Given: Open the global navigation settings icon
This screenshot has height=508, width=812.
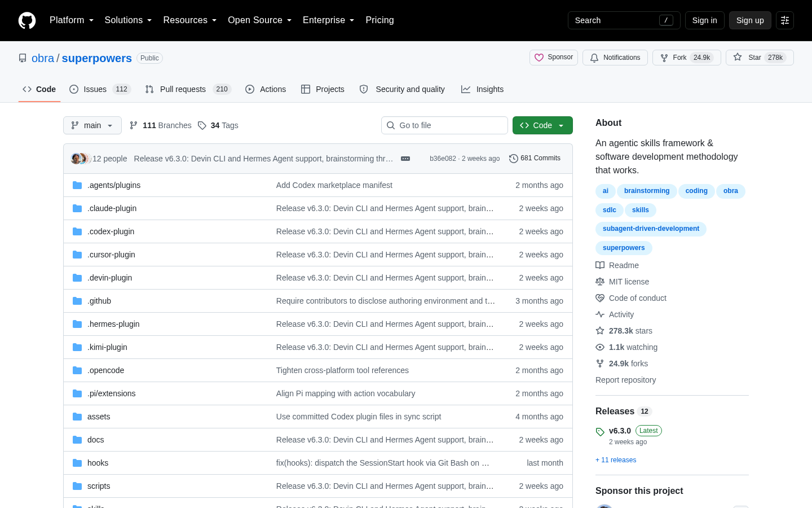Looking at the screenshot, I should click(785, 20).
